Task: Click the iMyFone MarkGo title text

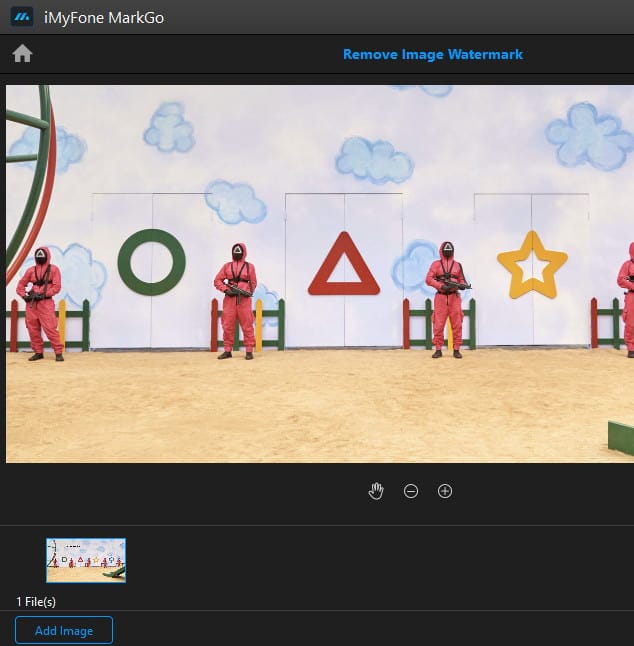Action: click(x=104, y=18)
